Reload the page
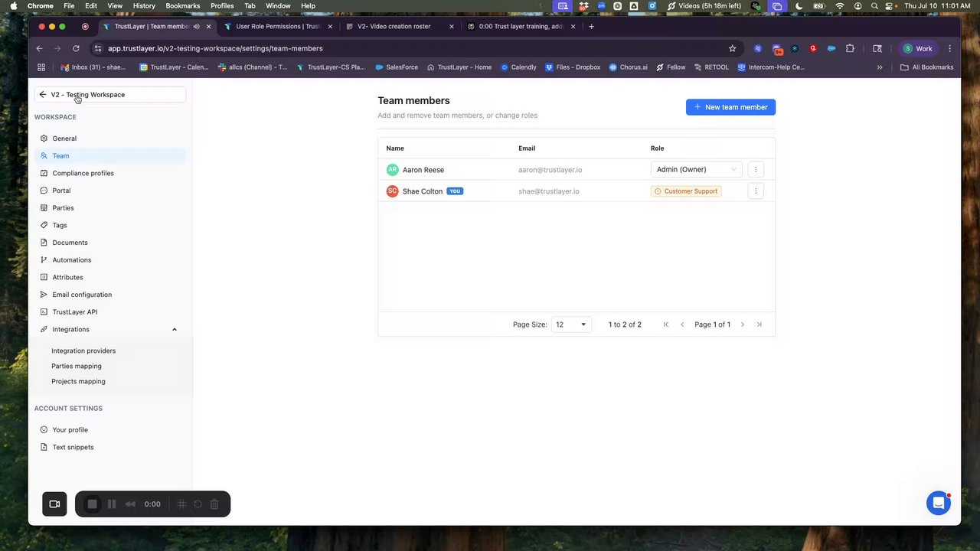The width and height of the screenshot is (980, 551). (76, 48)
